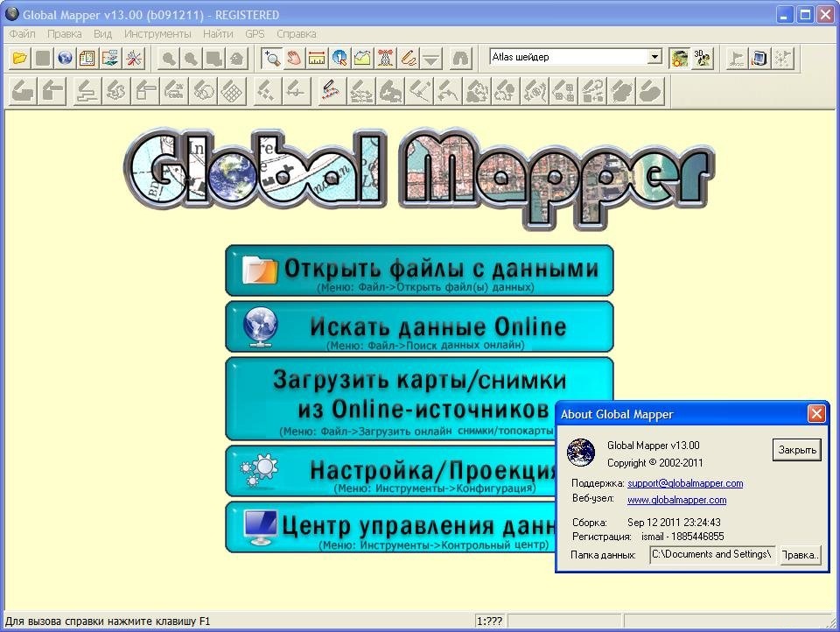Open the Вид menu
Image resolution: width=840 pixels, height=632 pixels.
click(x=102, y=34)
